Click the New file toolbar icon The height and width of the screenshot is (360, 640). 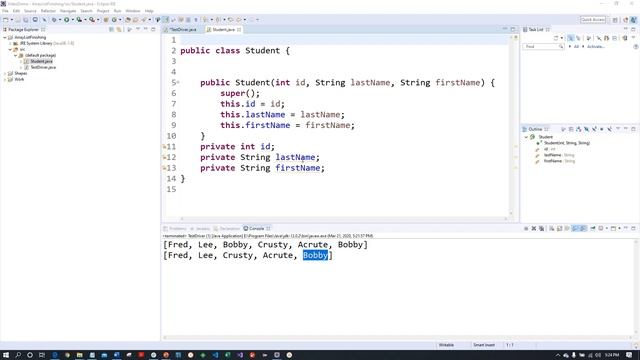6,20
